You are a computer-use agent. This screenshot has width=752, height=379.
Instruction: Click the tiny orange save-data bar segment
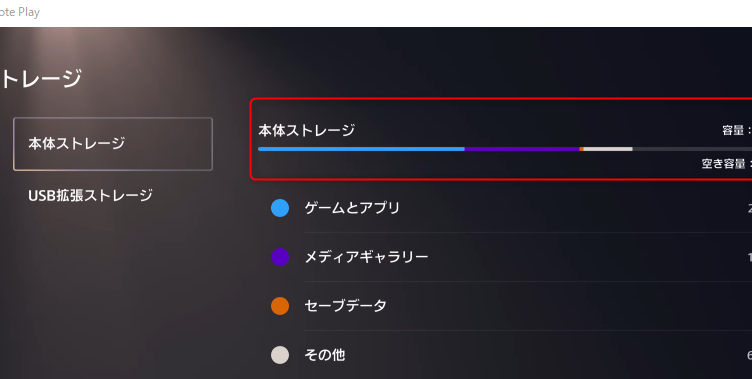tap(581, 149)
